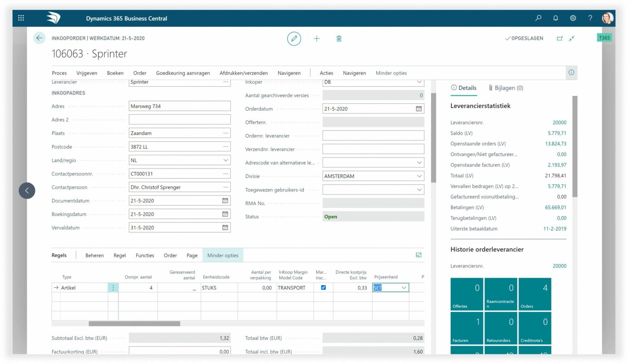Open Documentdatum calendar picker
The image size is (628, 364).
[x=225, y=201]
